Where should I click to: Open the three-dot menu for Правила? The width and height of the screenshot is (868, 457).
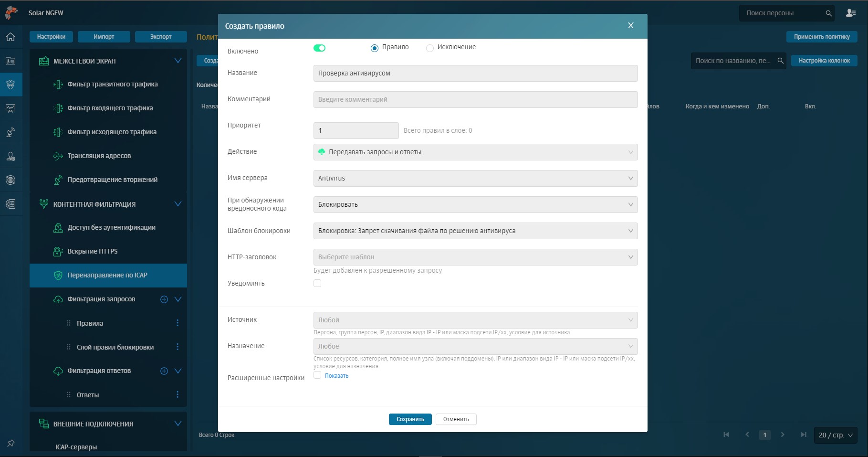(178, 323)
